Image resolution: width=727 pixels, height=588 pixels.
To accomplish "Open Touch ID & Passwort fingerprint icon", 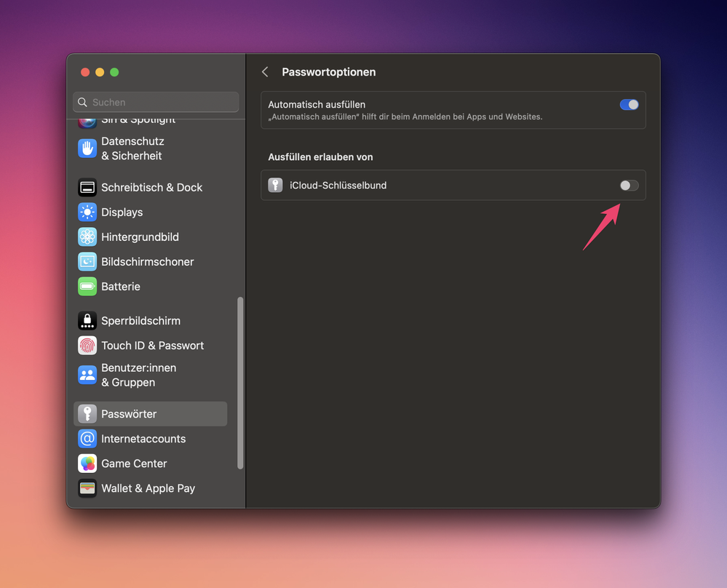I will pyautogui.click(x=87, y=346).
